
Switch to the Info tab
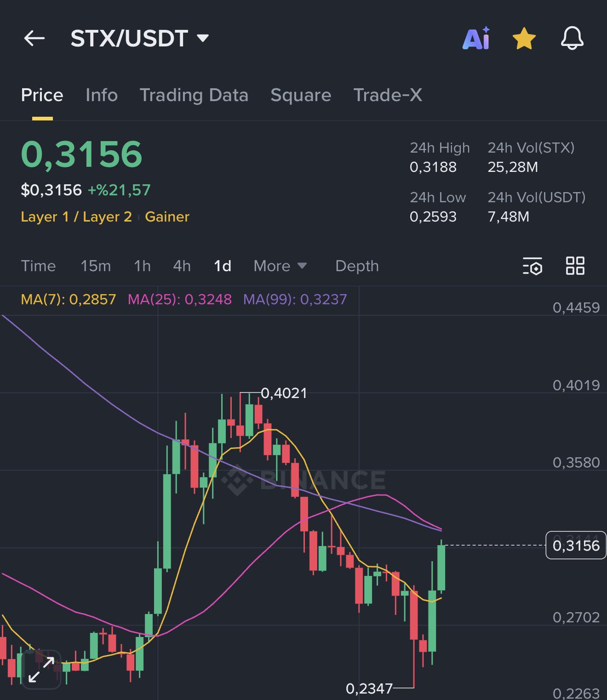[102, 95]
